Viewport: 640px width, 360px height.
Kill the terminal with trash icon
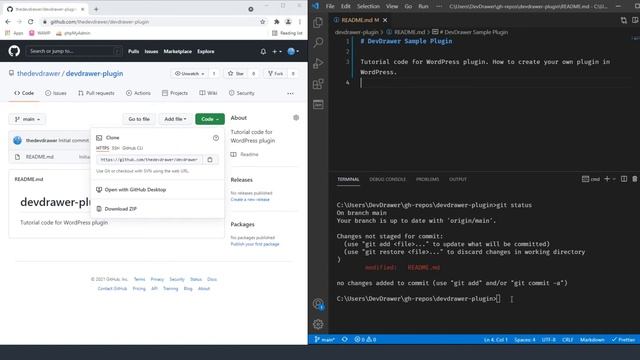point(635,179)
